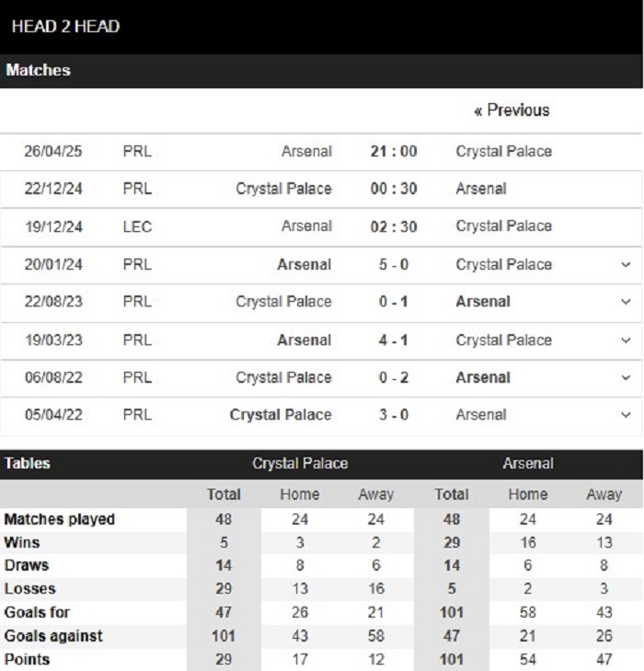Expand the 22/08/23 Crystal Palace 0-1 match row
Viewport: 644px width, 671px height.
[626, 302]
